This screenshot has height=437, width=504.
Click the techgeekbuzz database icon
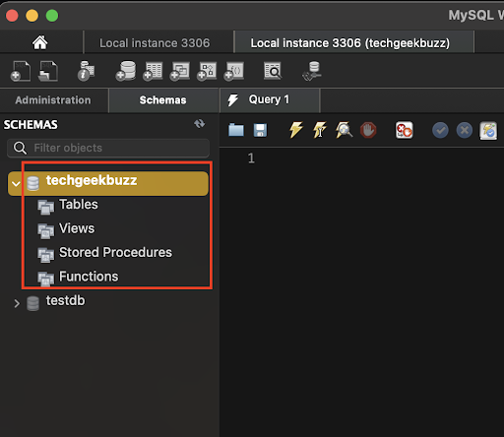[32, 183]
